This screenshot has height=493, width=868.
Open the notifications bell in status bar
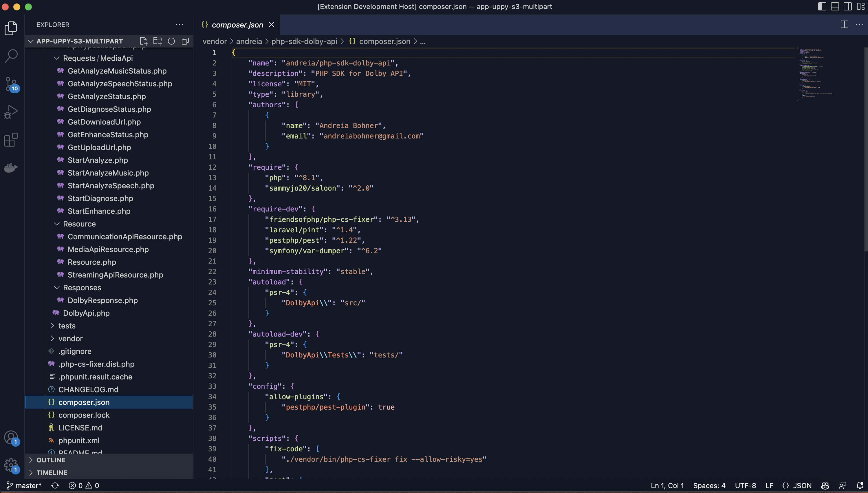click(860, 485)
